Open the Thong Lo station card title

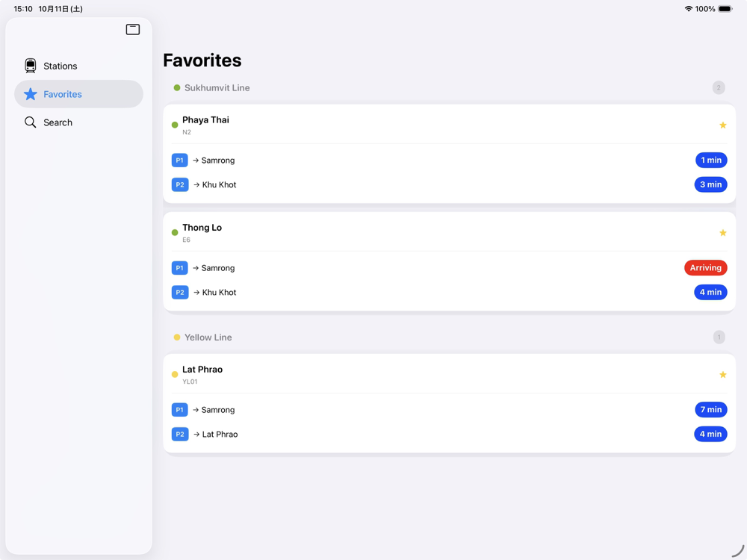pyautogui.click(x=202, y=228)
